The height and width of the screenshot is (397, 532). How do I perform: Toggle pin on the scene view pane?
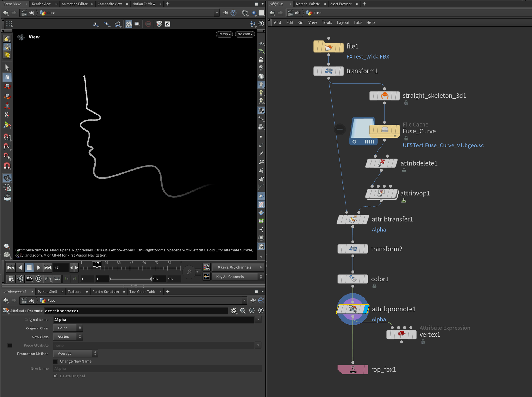[x=226, y=13]
